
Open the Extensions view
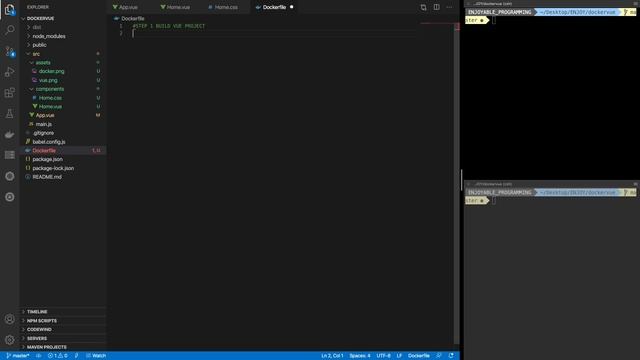pyautogui.click(x=10, y=93)
